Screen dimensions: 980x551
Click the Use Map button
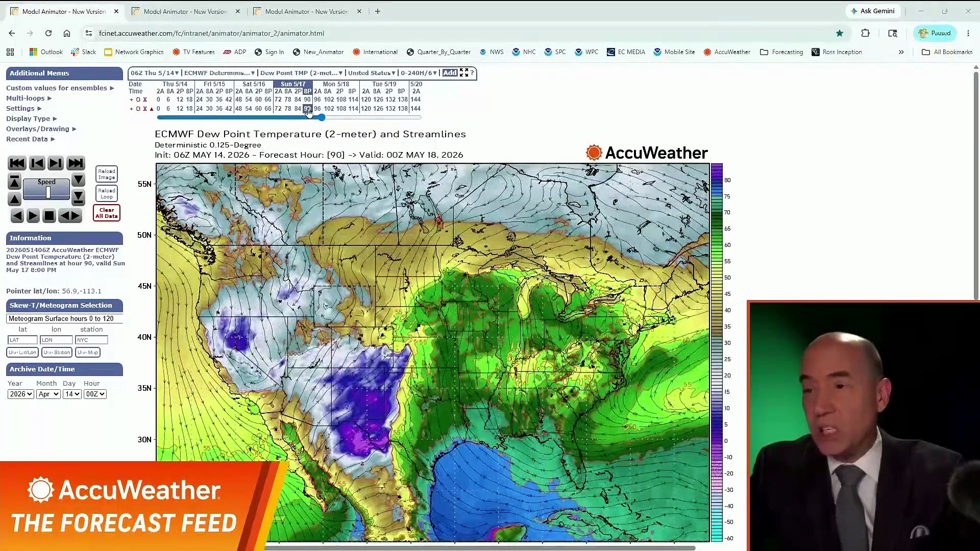coord(88,353)
